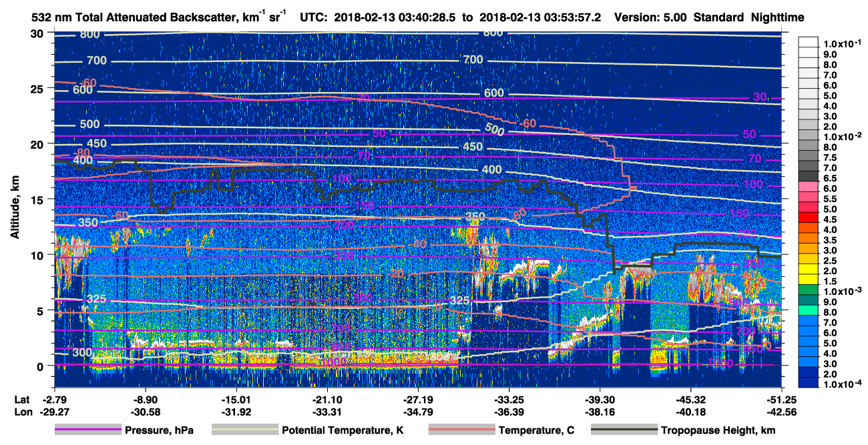Click longitude value -34.79
Image resolution: width=868 pixels, height=445 pixels.
(x=418, y=411)
